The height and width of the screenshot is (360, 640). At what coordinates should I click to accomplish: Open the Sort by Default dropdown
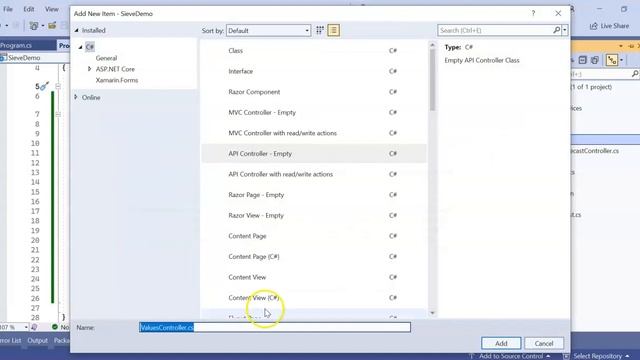[269, 31]
